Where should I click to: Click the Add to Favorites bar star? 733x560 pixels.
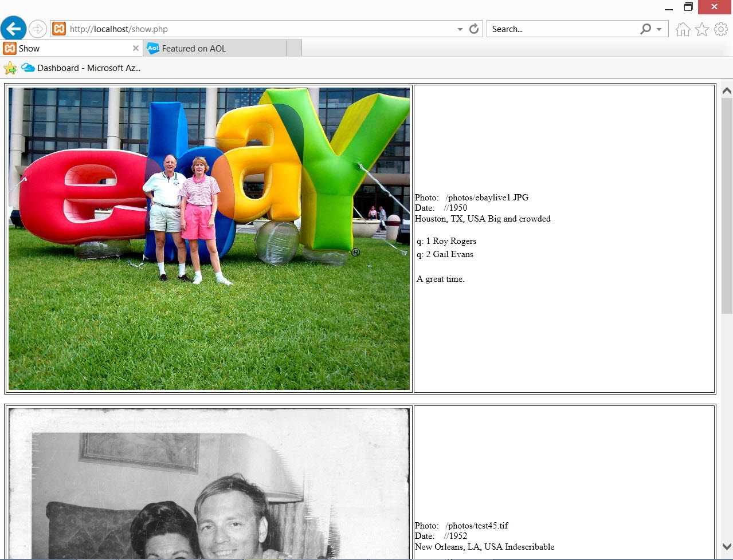(10, 68)
